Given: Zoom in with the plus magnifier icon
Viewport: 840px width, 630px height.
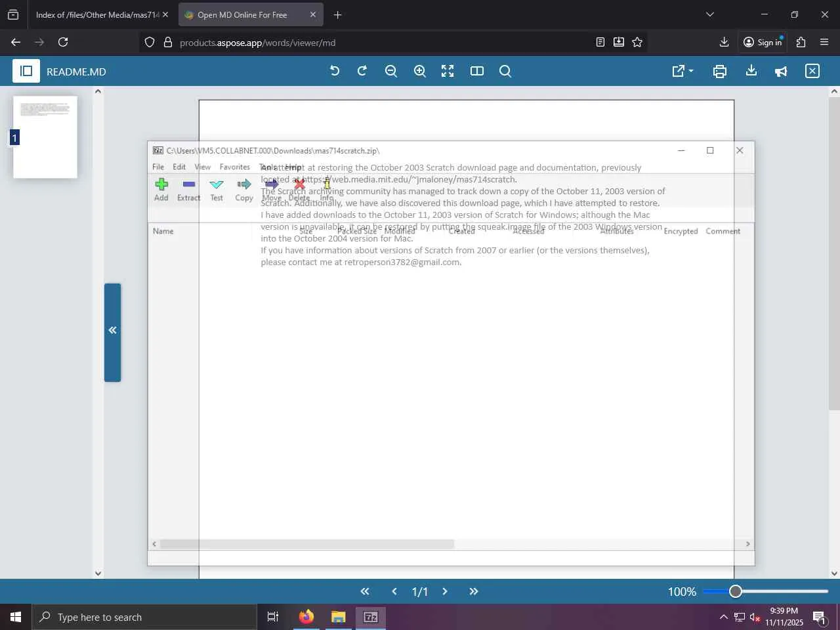Looking at the screenshot, I should 420,71.
